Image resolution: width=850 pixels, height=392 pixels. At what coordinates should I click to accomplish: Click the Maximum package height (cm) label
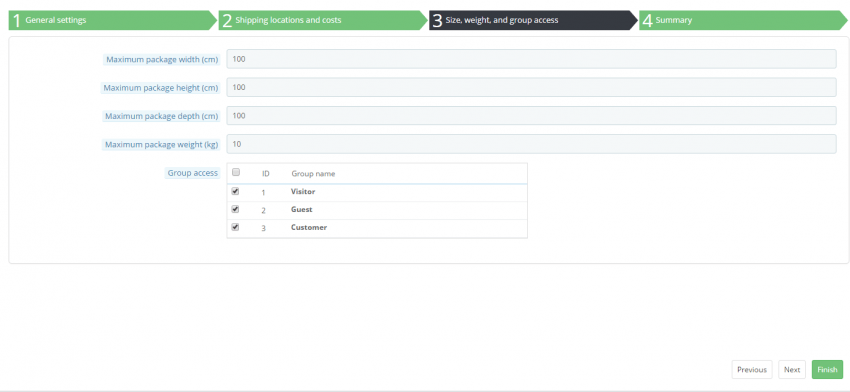[x=160, y=88]
